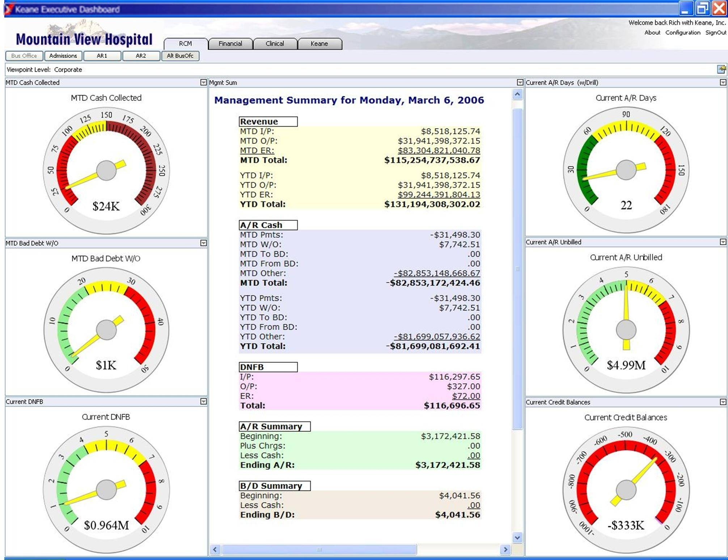Viewport: 728px width, 560px height.
Task: Open Mgmt Sum panel dropdown arrow
Action: (x=520, y=83)
